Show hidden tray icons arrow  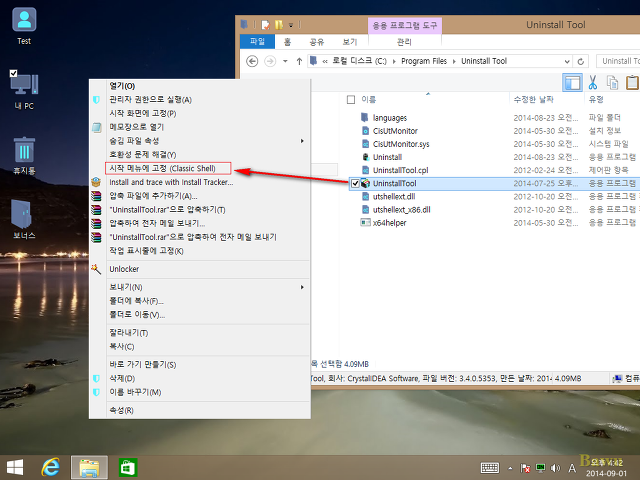tap(510, 468)
